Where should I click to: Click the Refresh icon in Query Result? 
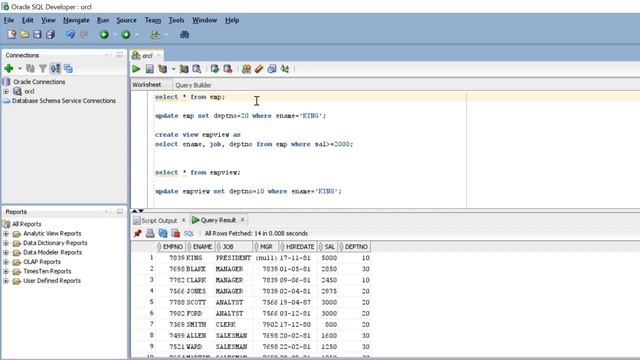pos(163,233)
